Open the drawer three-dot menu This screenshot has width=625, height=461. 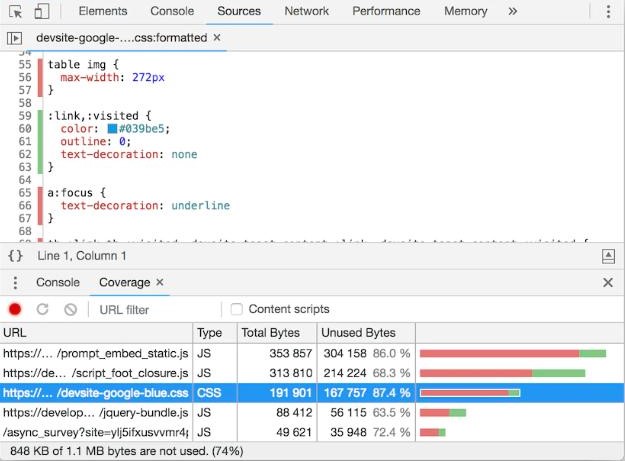pyautogui.click(x=15, y=283)
